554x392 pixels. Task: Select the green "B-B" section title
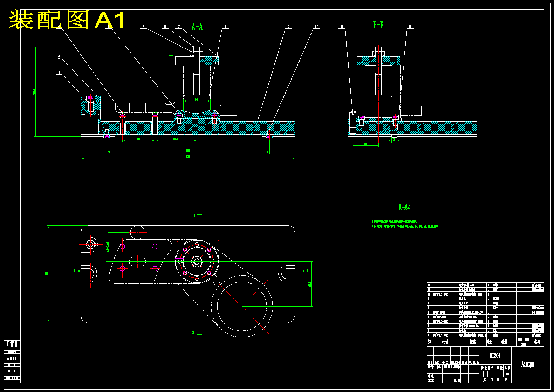[x=378, y=25]
